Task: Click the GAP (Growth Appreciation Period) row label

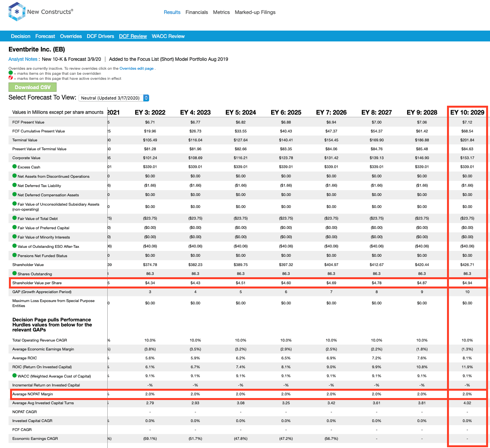Action: coord(42,292)
